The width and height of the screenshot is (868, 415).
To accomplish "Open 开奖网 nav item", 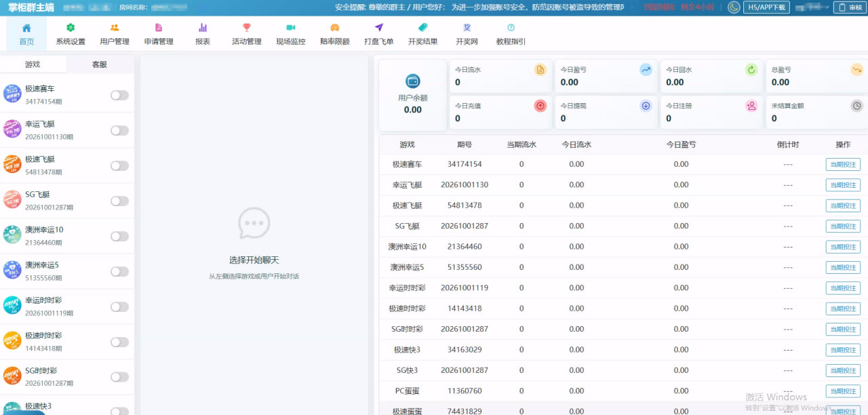I will tap(467, 34).
